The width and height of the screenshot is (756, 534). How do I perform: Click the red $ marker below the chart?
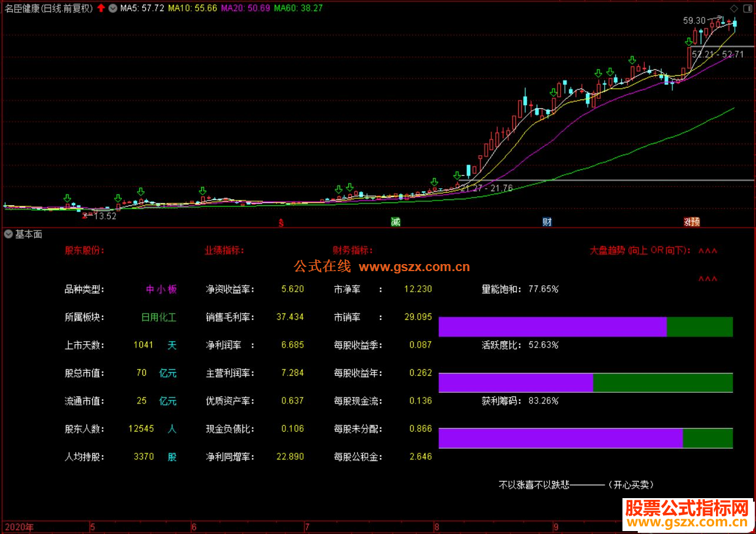tap(281, 222)
